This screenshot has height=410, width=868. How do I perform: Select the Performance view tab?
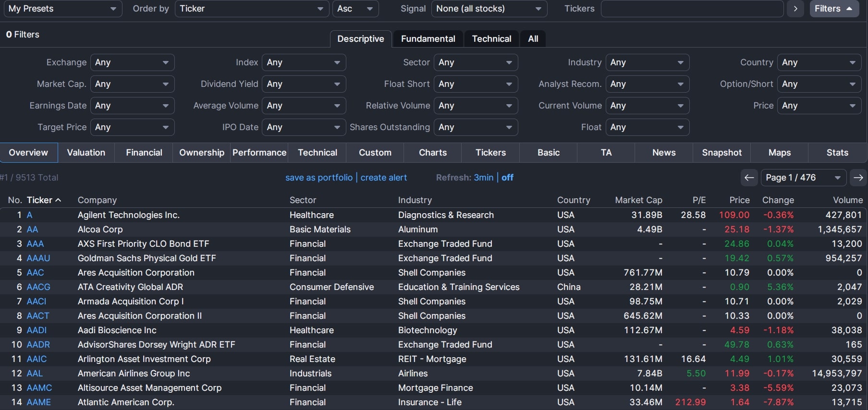point(259,153)
